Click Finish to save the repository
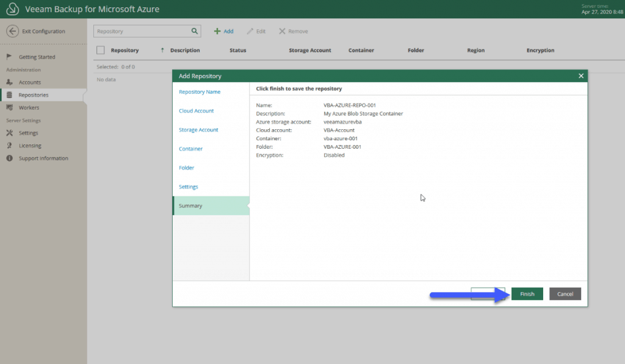This screenshot has height=364, width=625. pos(527,294)
